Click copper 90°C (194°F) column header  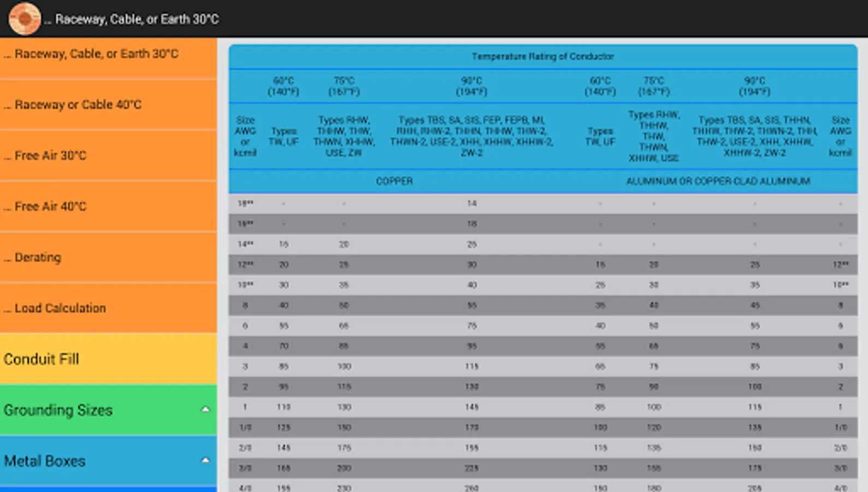471,86
